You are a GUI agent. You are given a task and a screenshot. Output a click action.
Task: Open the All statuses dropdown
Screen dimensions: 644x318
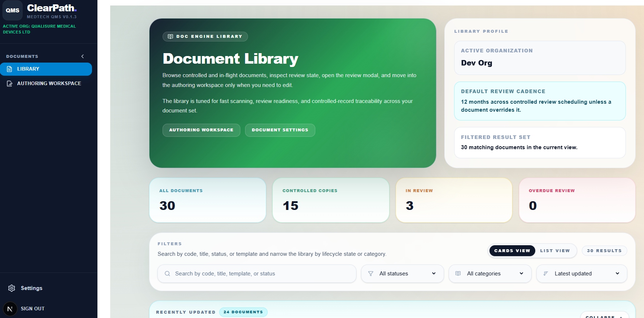pyautogui.click(x=403, y=274)
